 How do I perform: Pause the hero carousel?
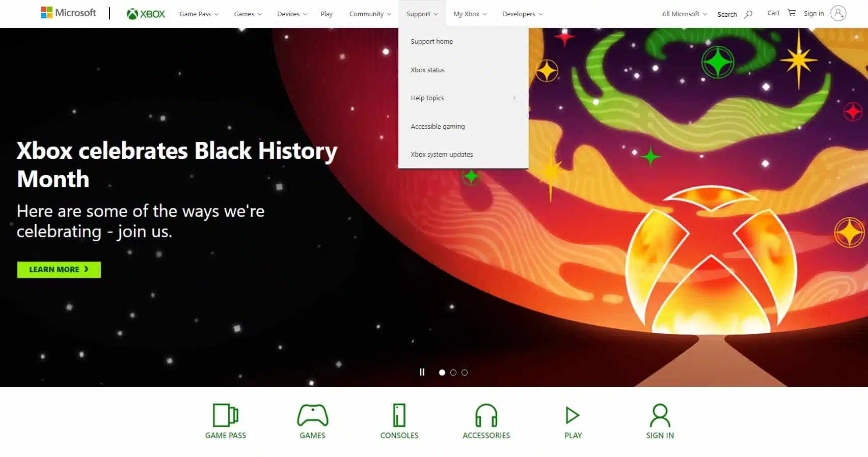(422, 372)
